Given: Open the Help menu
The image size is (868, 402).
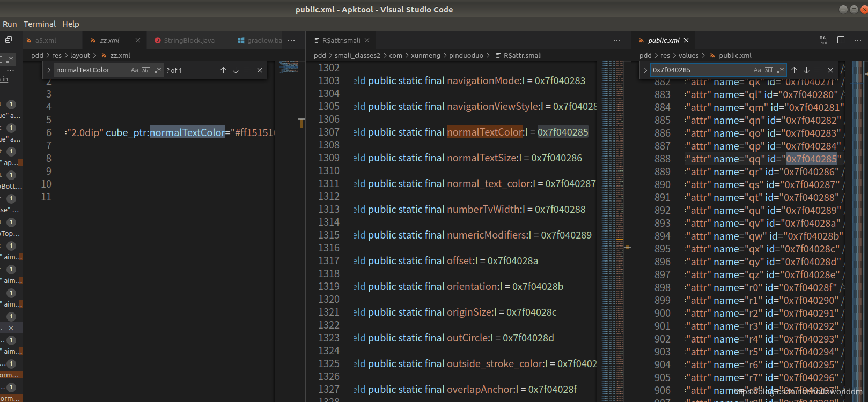Looking at the screenshot, I should 71,24.
